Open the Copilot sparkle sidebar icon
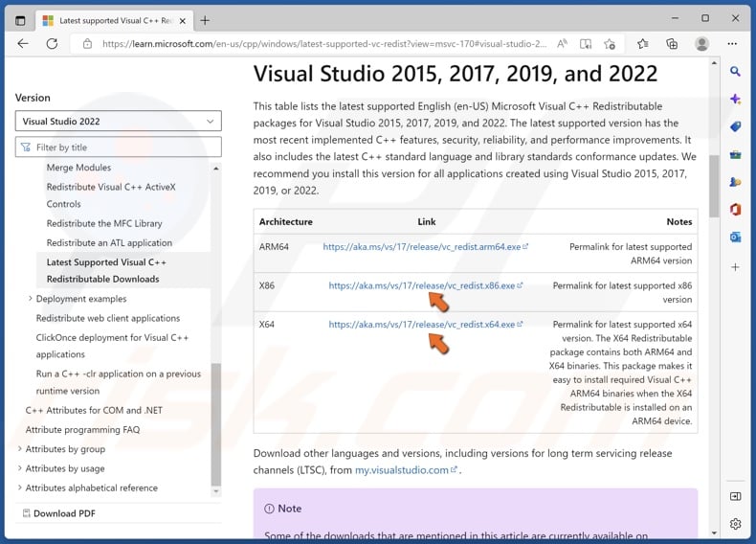This screenshot has width=756, height=544. click(x=735, y=100)
